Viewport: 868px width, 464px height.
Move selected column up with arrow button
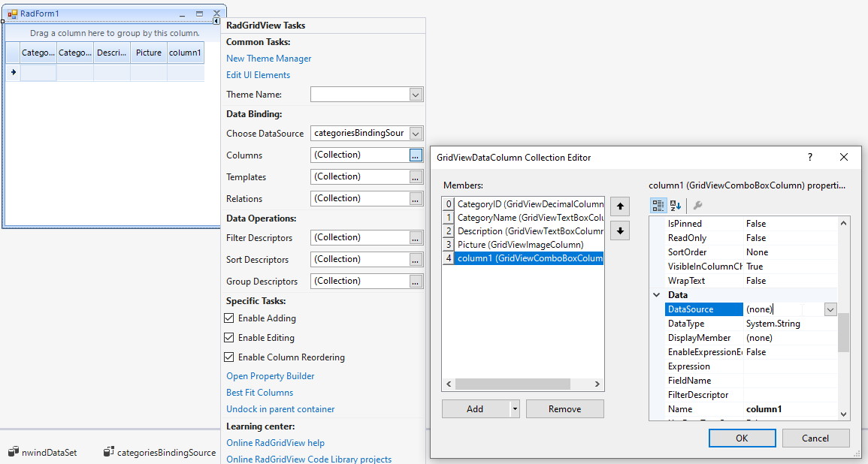(x=620, y=206)
